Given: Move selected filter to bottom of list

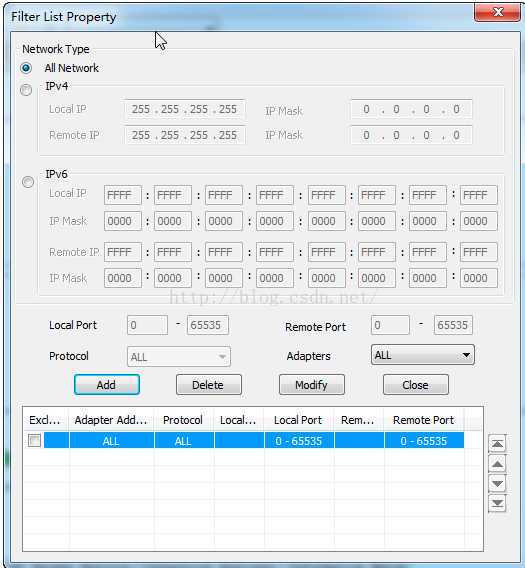Looking at the screenshot, I should [x=497, y=503].
